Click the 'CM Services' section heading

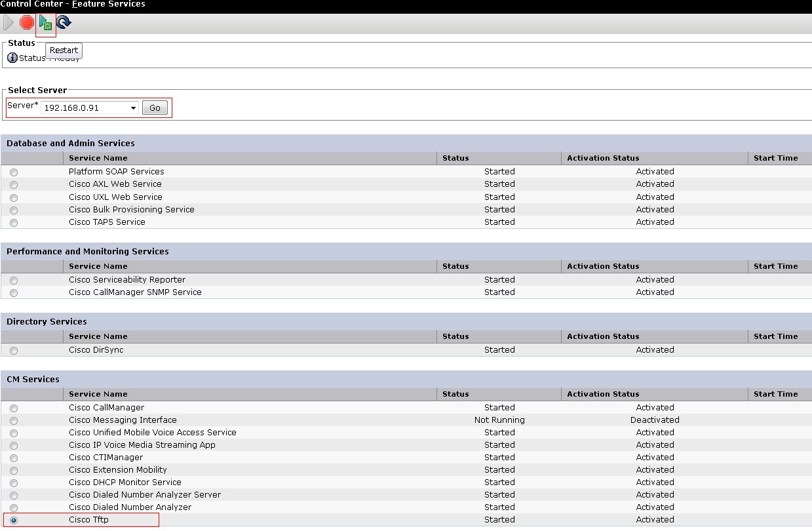33,380
